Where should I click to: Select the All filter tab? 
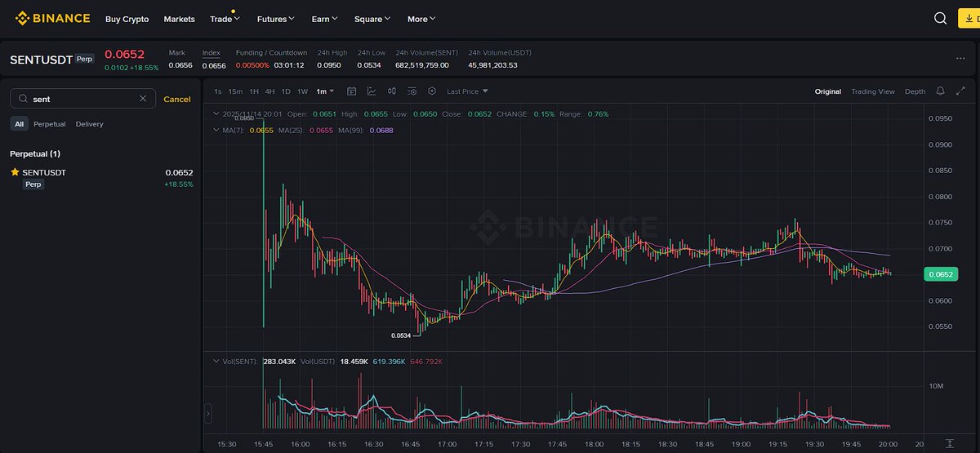pos(19,124)
